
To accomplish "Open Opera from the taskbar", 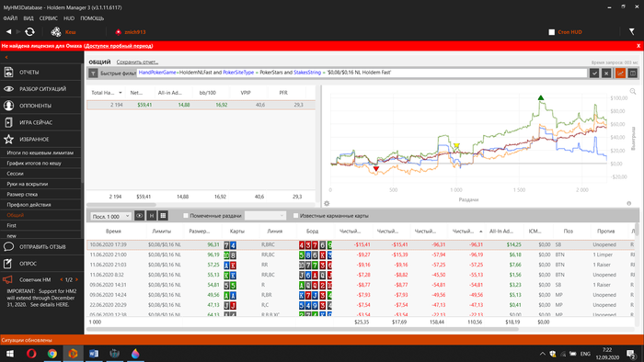I will pyautogui.click(x=31, y=354).
